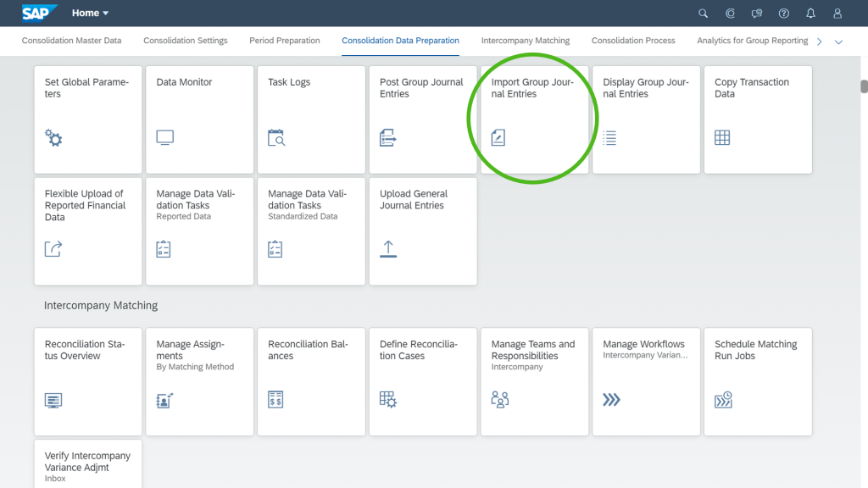Click the Intercompany Matching section heading
Viewport: 868px width, 488px height.
coord(101,305)
